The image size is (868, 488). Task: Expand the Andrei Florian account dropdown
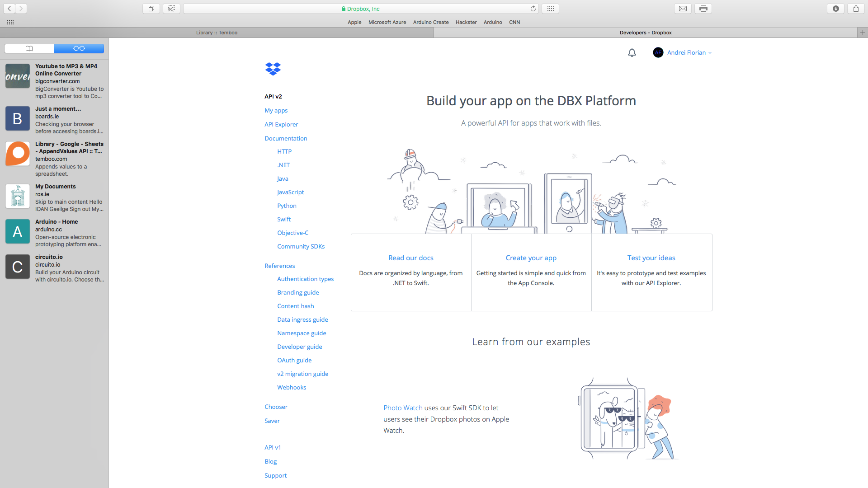(x=709, y=52)
